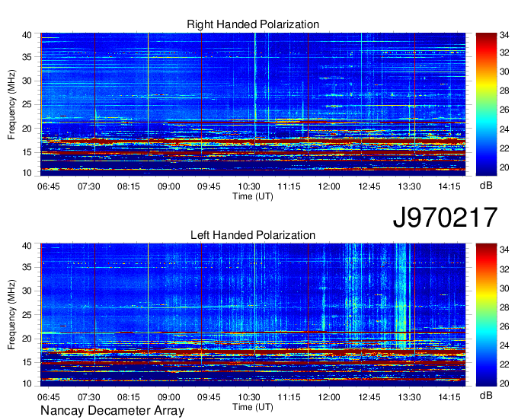Click the right-handed polarization spectrogram image
Image resolution: width=518 pixels, height=420 pixels.
coord(253,104)
